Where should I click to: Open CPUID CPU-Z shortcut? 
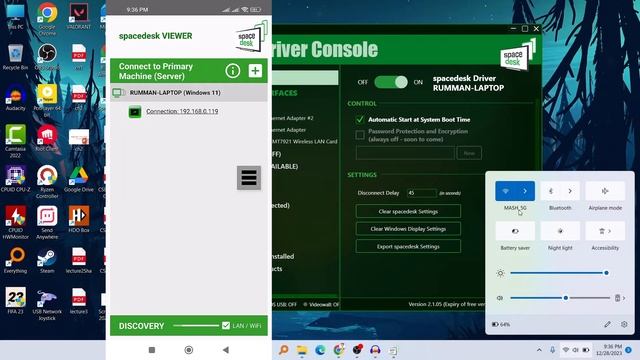point(16,179)
